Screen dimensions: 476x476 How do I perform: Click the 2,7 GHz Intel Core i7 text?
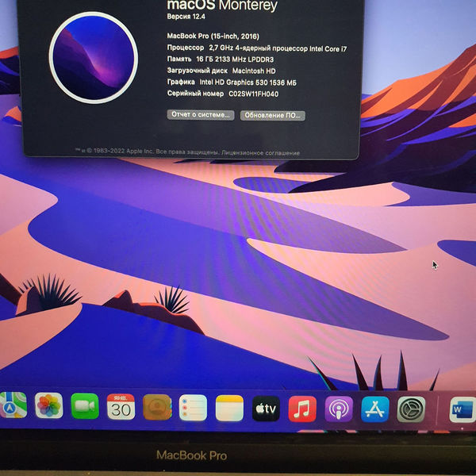click(278, 48)
